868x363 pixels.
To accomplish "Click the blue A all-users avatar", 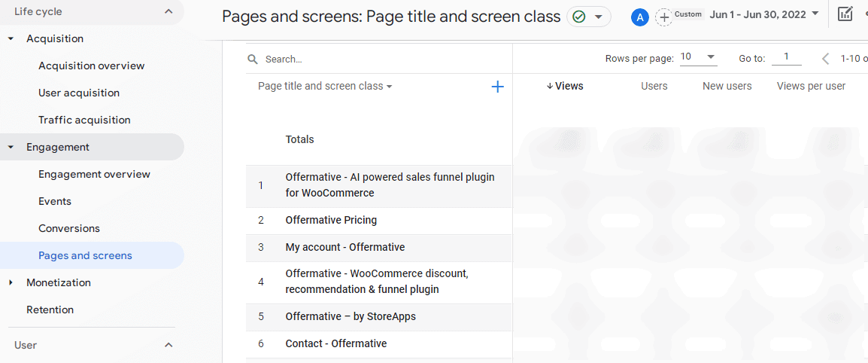I will (x=639, y=17).
